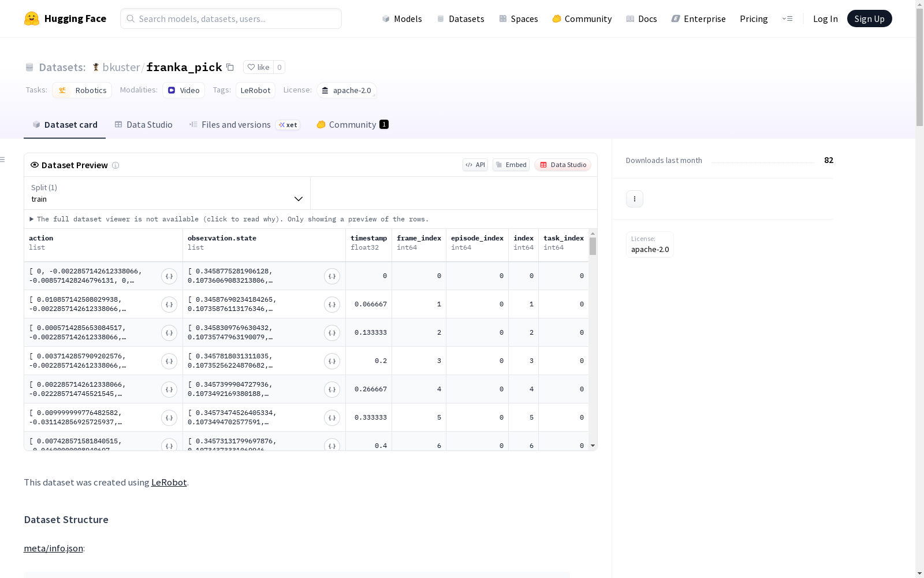Viewport: 924px width, 578px height.
Task: Open the Files and versions tab
Action: coord(244,125)
